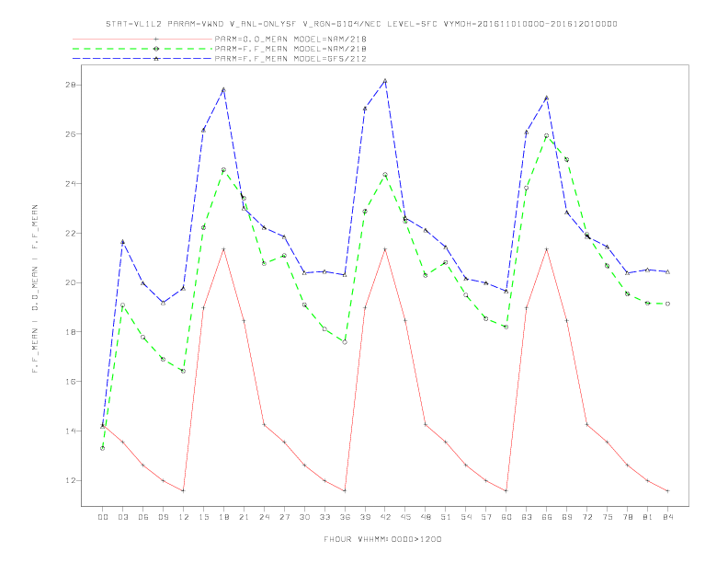The height and width of the screenshot is (563, 728).
Task: Click x-axis forecast hour label 06
Action: pyautogui.click(x=143, y=517)
